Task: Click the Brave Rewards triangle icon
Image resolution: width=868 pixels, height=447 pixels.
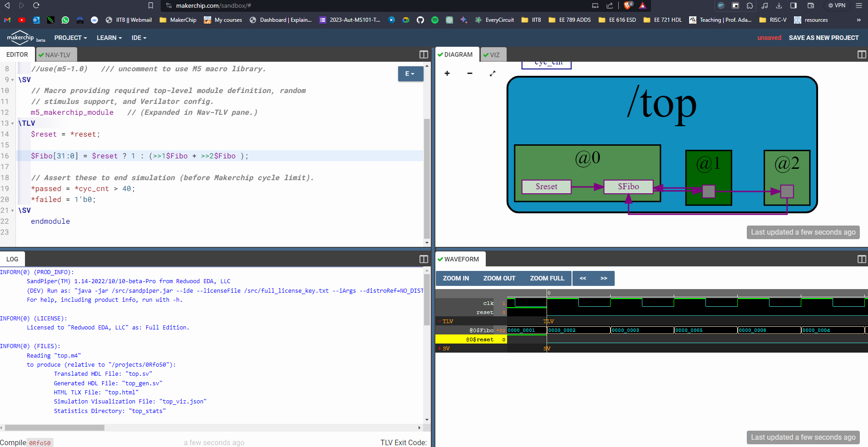Action: (642, 5)
